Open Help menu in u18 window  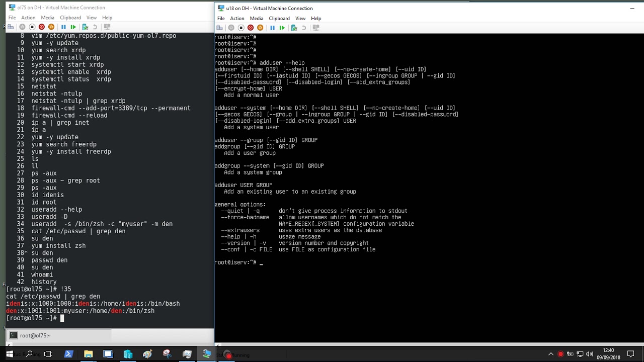(316, 19)
